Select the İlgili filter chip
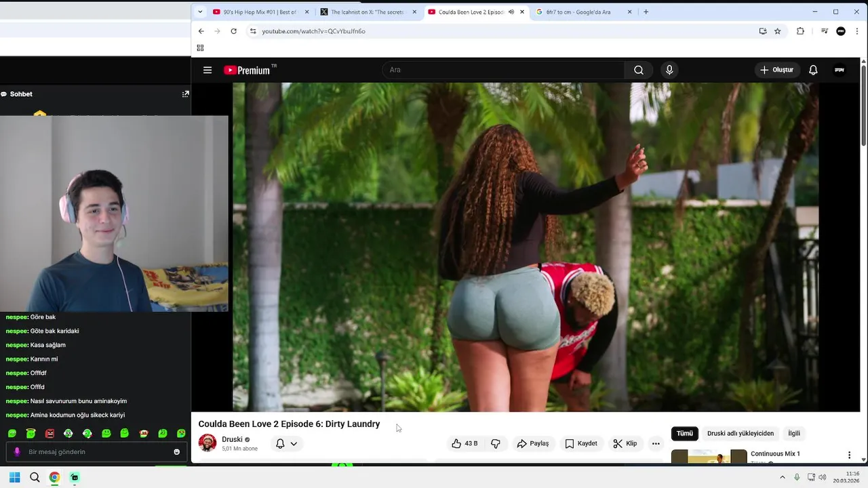This screenshot has height=488, width=868. (794, 433)
